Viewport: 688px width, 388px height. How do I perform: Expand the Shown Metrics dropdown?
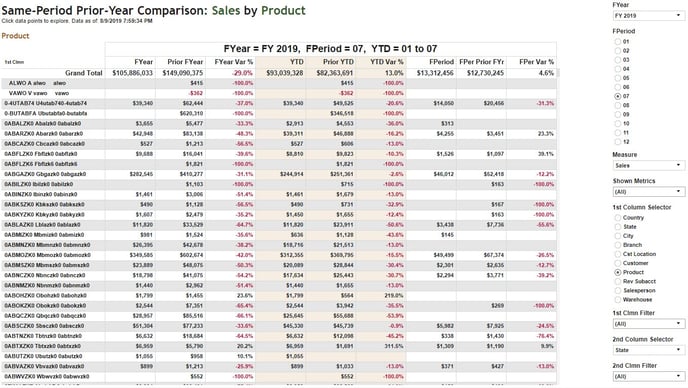pyautogui.click(x=649, y=192)
